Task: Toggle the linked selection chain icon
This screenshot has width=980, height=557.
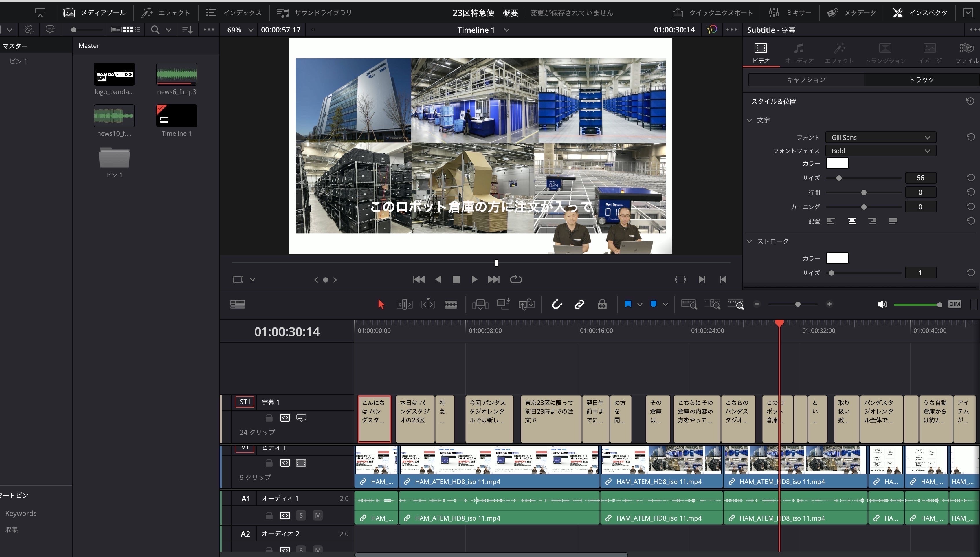Action: point(579,304)
